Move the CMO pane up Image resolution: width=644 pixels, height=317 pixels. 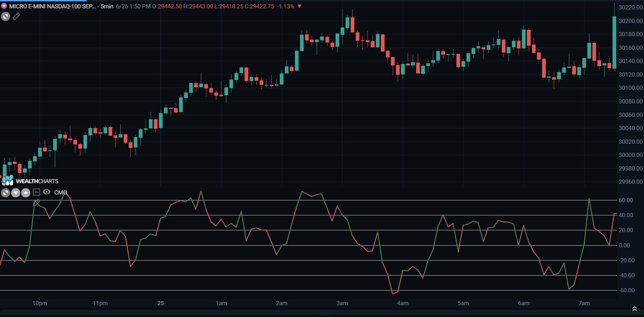point(26,192)
